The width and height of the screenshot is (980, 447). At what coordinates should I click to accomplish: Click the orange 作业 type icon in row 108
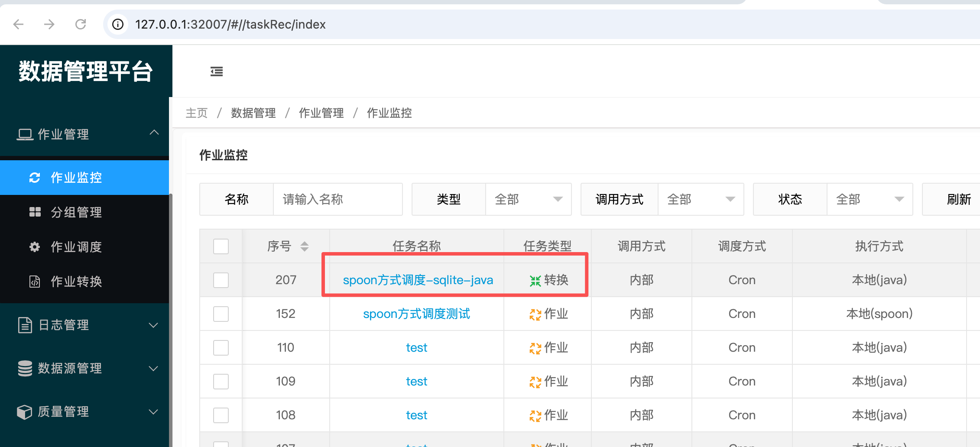pos(535,416)
